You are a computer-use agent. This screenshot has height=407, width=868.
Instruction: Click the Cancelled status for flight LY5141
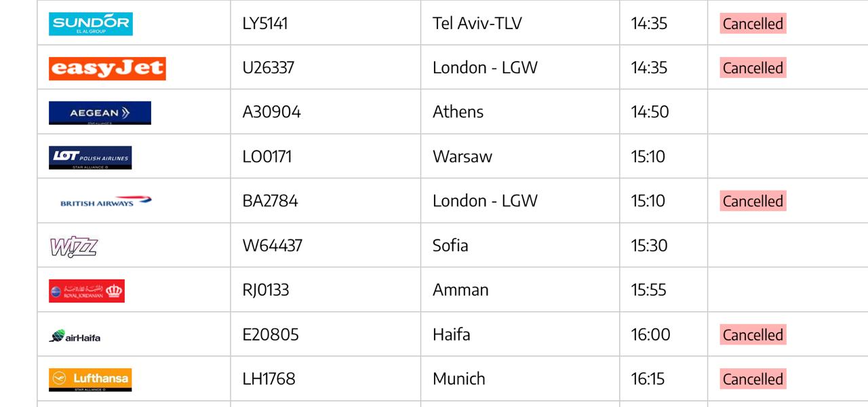point(753,24)
